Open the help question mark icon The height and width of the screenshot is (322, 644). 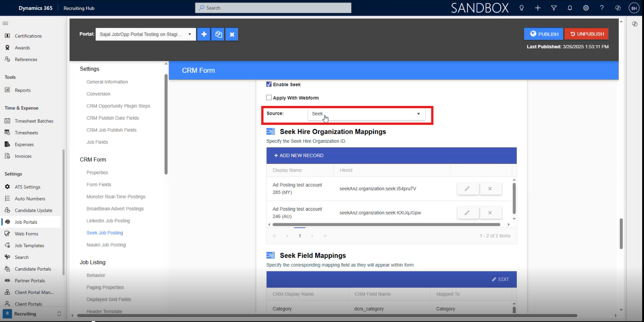pyautogui.click(x=602, y=8)
